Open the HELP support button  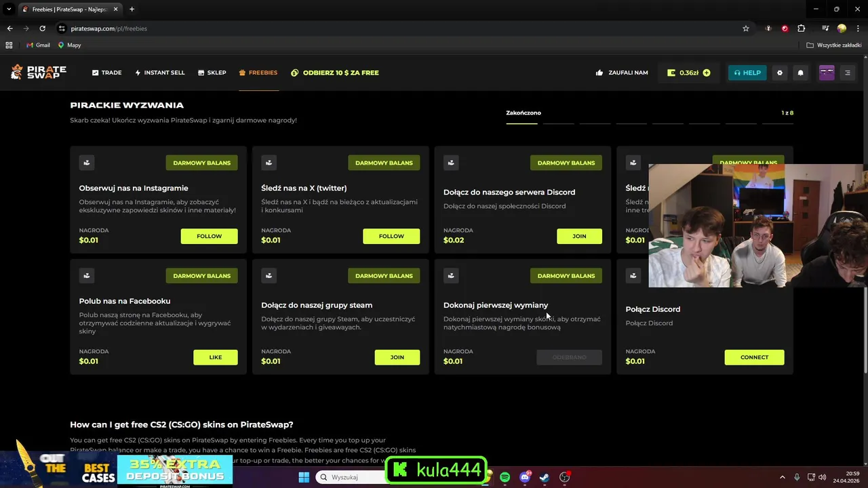[747, 73]
